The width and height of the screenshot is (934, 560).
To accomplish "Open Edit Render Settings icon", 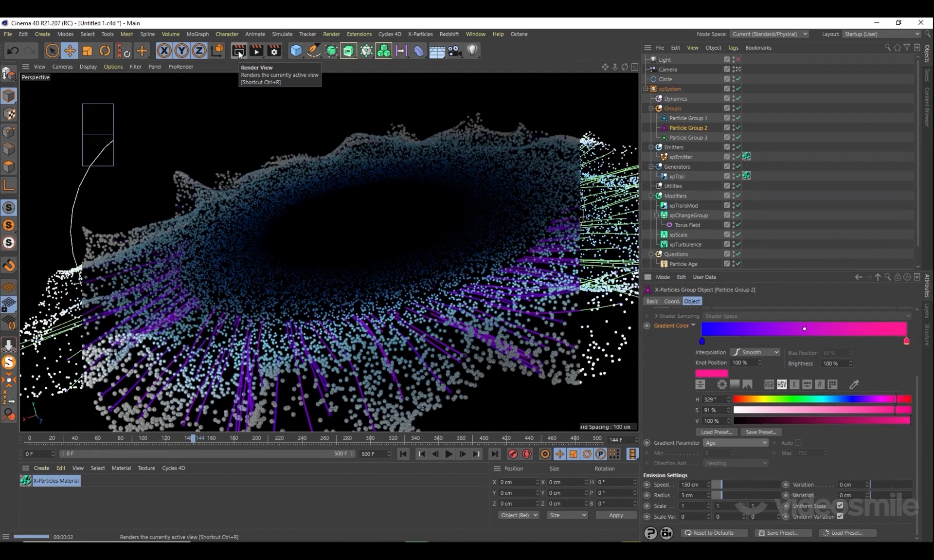I will [x=274, y=51].
